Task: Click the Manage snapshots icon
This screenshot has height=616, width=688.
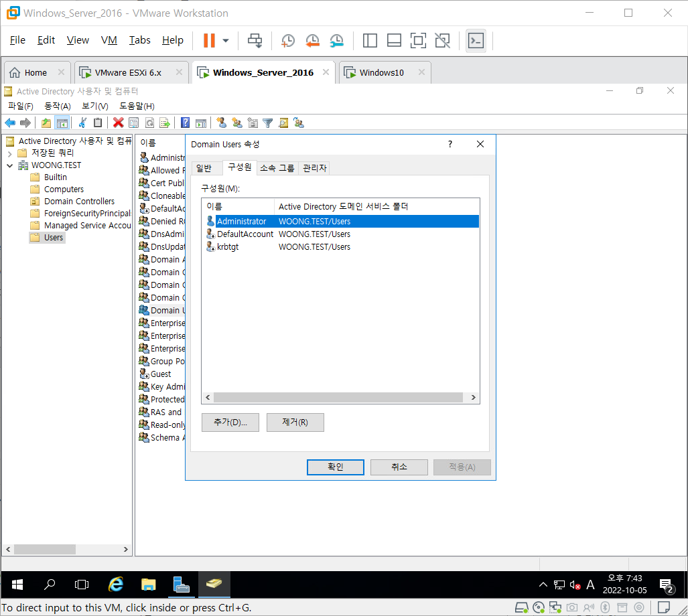Action: 336,40
